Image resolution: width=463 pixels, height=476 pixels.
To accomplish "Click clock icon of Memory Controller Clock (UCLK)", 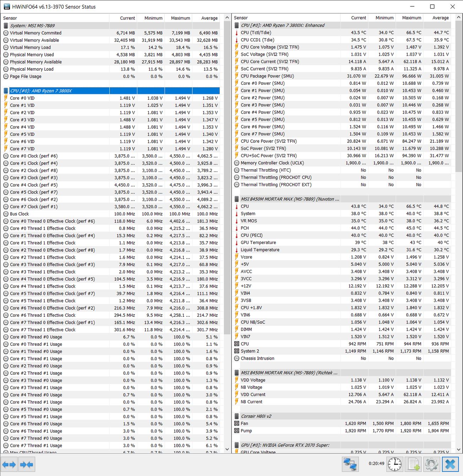I will [x=237, y=163].
